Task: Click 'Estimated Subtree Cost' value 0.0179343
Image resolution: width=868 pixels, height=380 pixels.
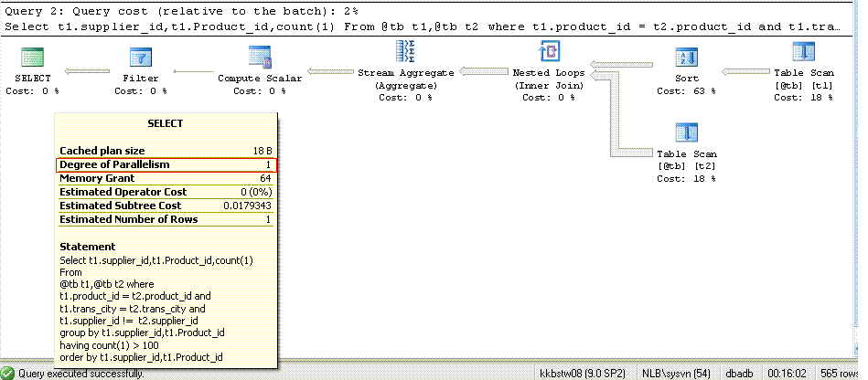Action: (x=248, y=206)
